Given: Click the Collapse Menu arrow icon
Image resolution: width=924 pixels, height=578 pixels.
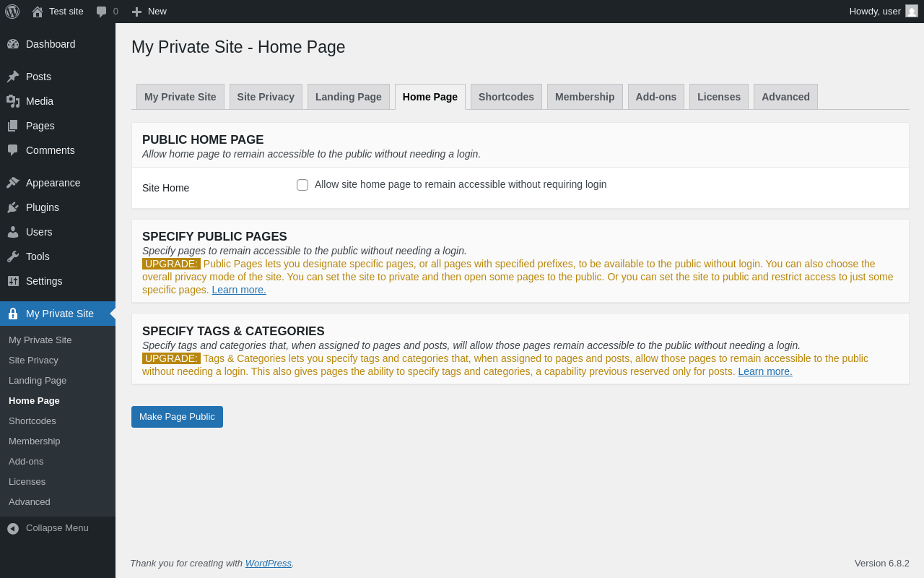Looking at the screenshot, I should 13,528.
